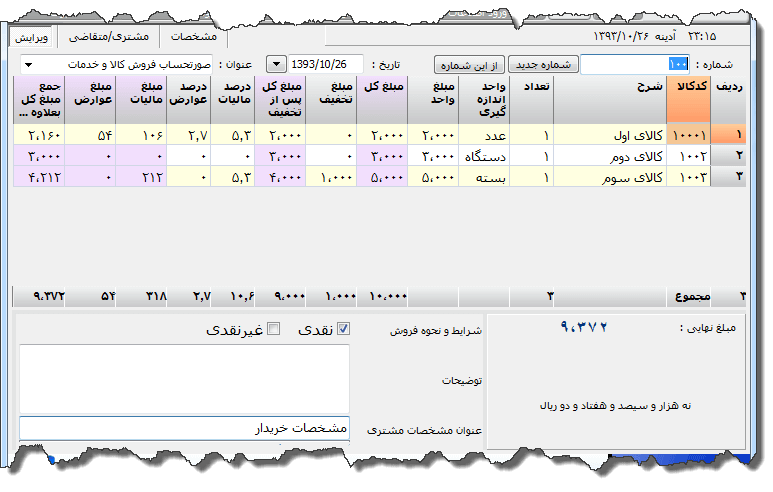This screenshot has height=492, width=773.
Task: Click the شماره جدید button
Action: point(545,65)
